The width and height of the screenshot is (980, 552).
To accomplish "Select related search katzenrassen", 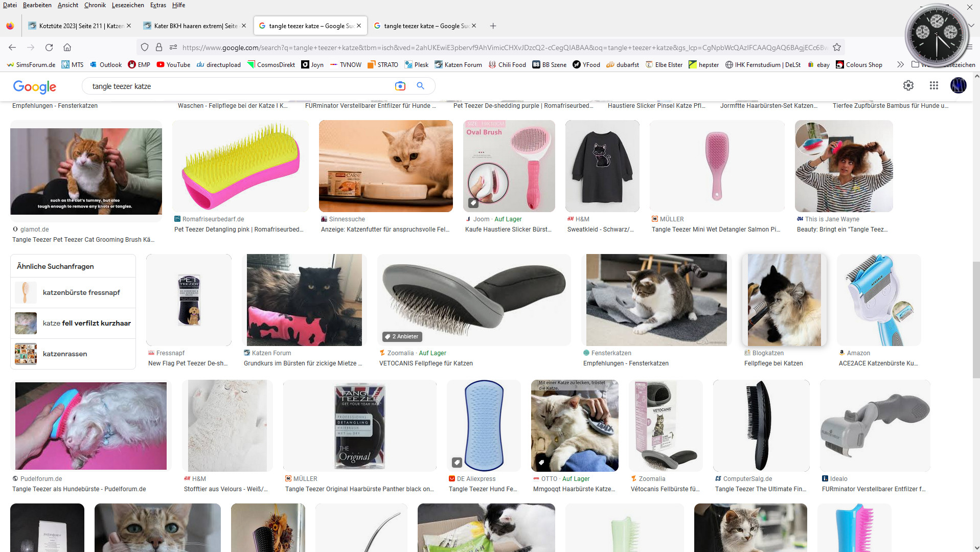I will pyautogui.click(x=73, y=354).
